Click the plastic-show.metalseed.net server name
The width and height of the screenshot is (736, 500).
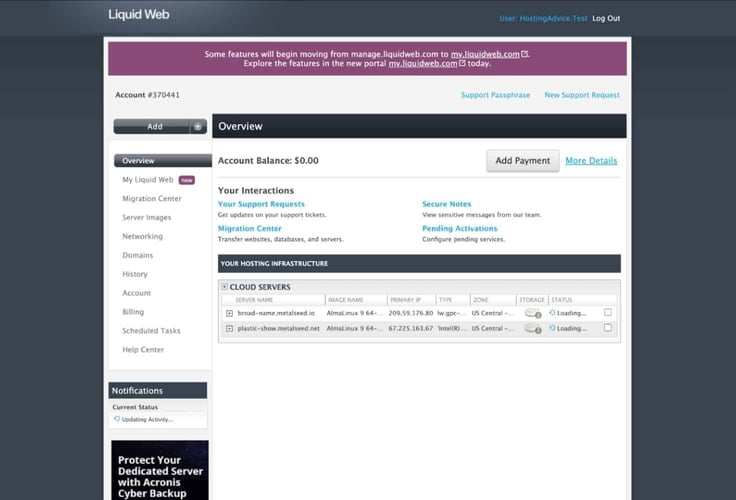(278, 329)
